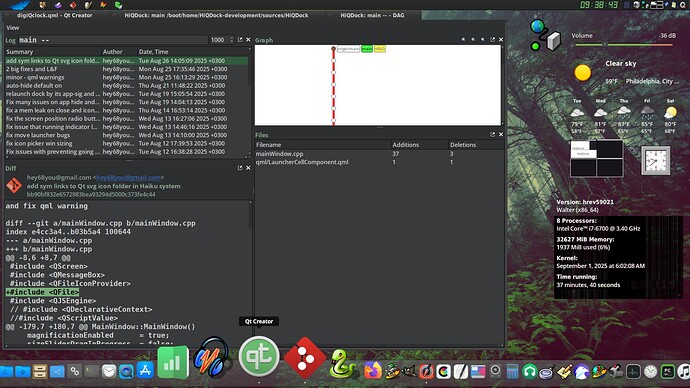Sort the log by the Date, Time column
Screen dimensions: 690x388
click(193, 51)
